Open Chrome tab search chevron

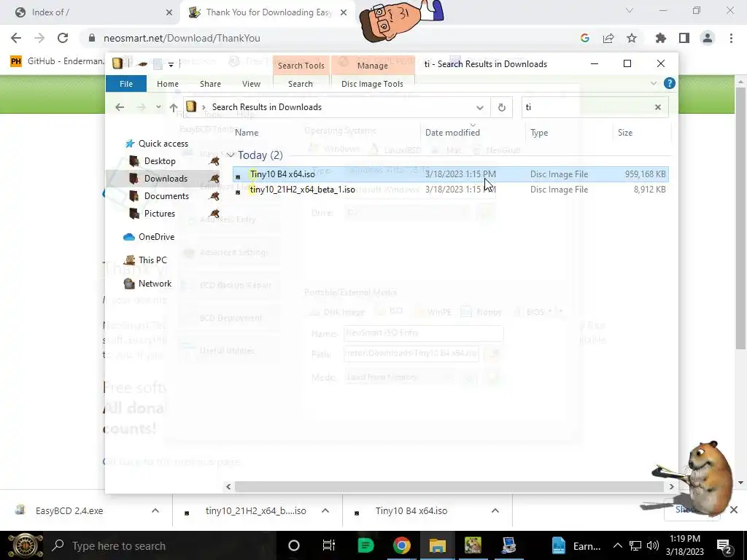pos(630,10)
